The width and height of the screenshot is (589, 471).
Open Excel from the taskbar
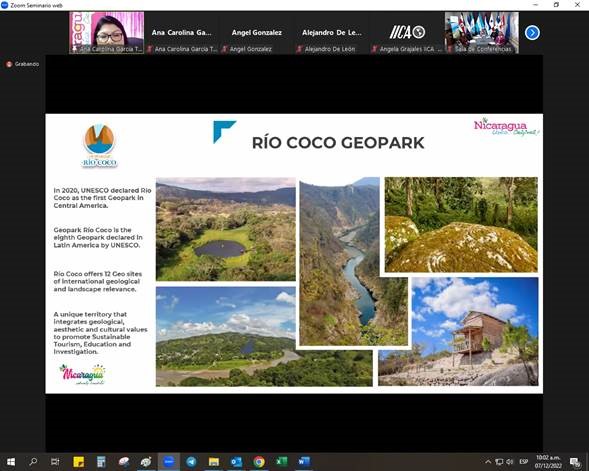click(281, 462)
